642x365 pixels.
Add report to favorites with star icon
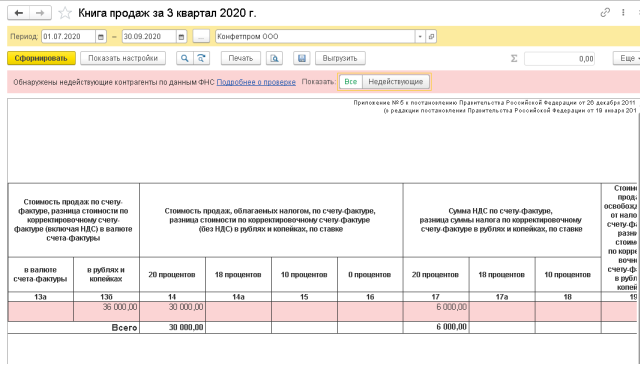pyautogui.click(x=65, y=13)
